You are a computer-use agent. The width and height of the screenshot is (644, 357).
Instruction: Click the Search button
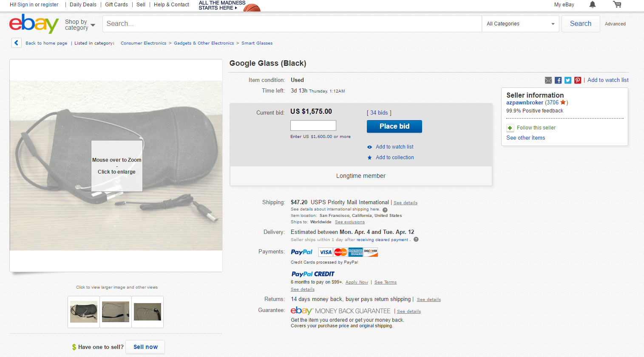click(x=581, y=24)
